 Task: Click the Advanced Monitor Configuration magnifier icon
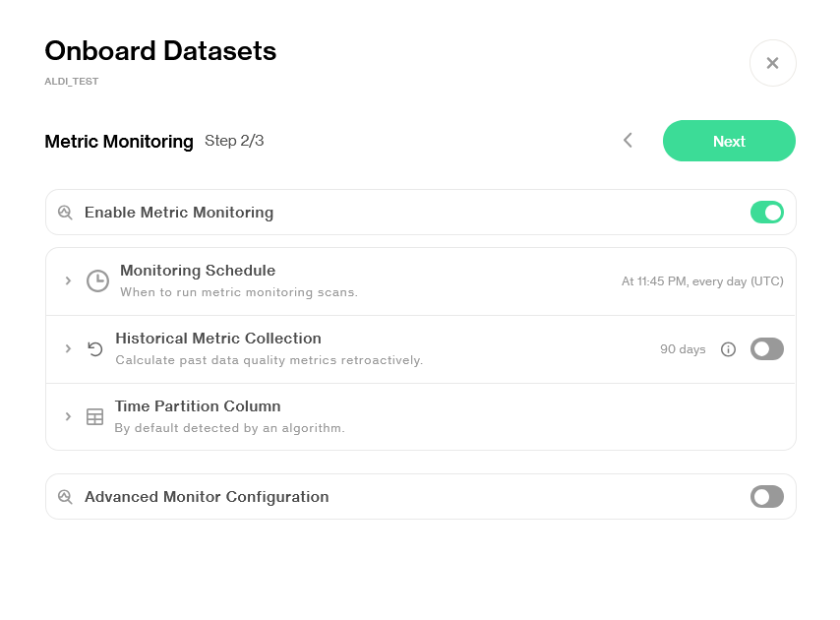pyautogui.click(x=65, y=497)
